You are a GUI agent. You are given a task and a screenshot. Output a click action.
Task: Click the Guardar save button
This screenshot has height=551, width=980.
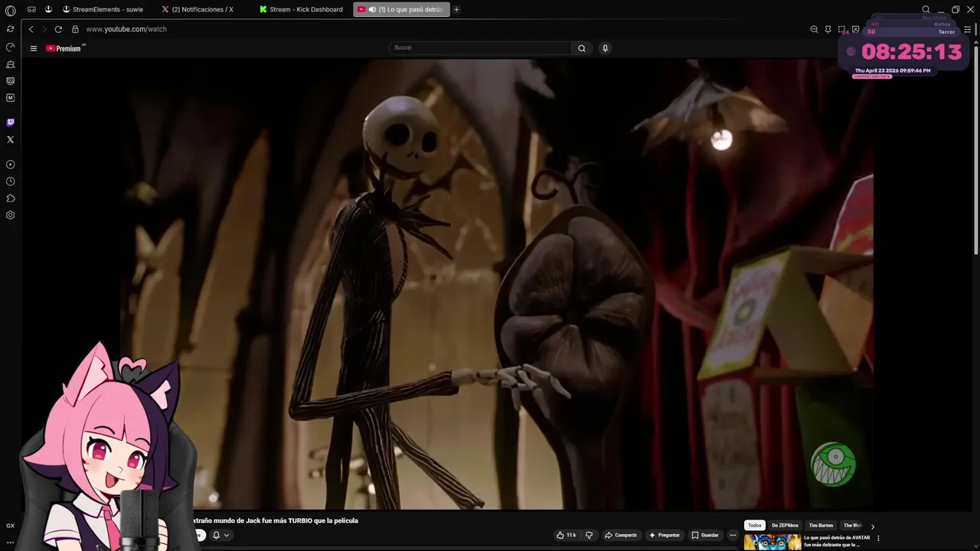(705, 535)
